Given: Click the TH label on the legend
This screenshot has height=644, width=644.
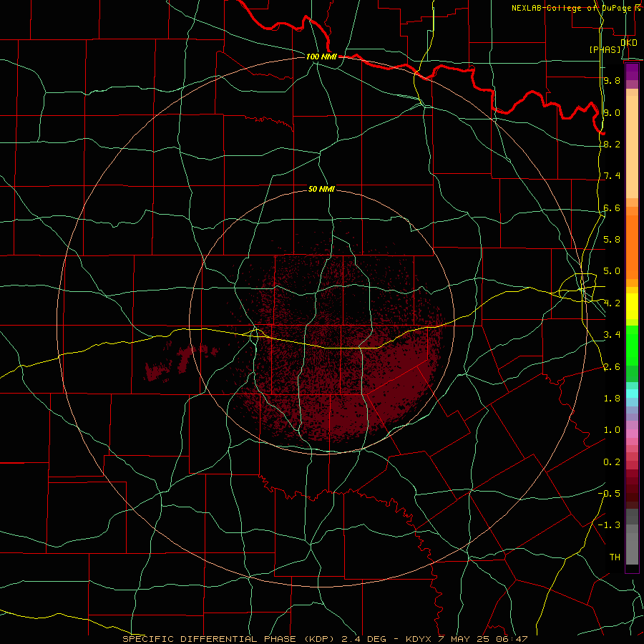Looking at the screenshot, I should click(x=615, y=557).
